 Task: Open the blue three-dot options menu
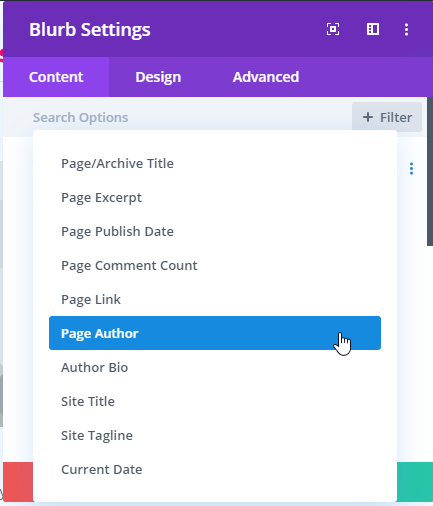(411, 169)
